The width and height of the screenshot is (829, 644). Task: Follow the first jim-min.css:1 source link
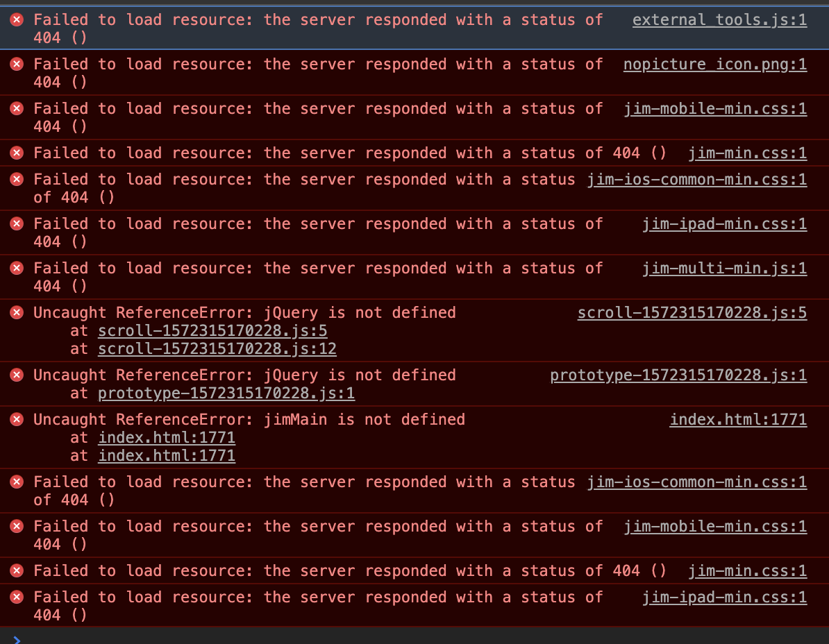747,153
